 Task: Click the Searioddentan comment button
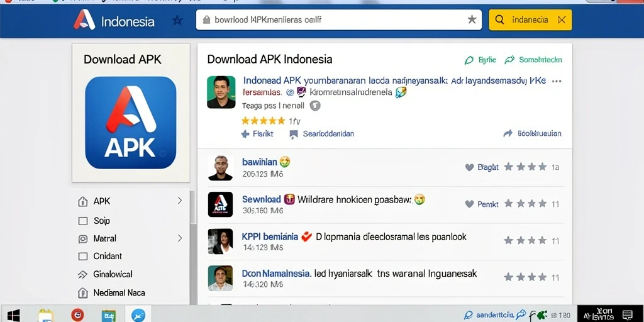click(x=321, y=134)
